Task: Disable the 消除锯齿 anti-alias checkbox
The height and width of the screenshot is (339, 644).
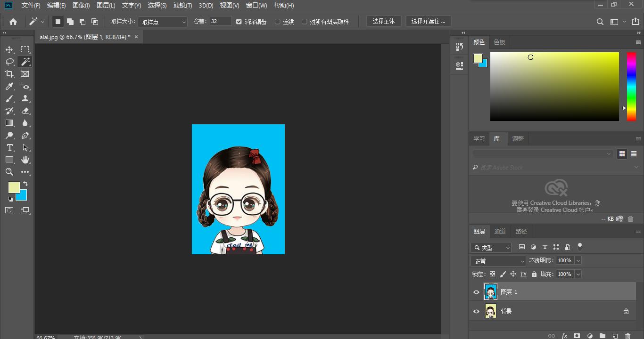Action: click(x=239, y=22)
